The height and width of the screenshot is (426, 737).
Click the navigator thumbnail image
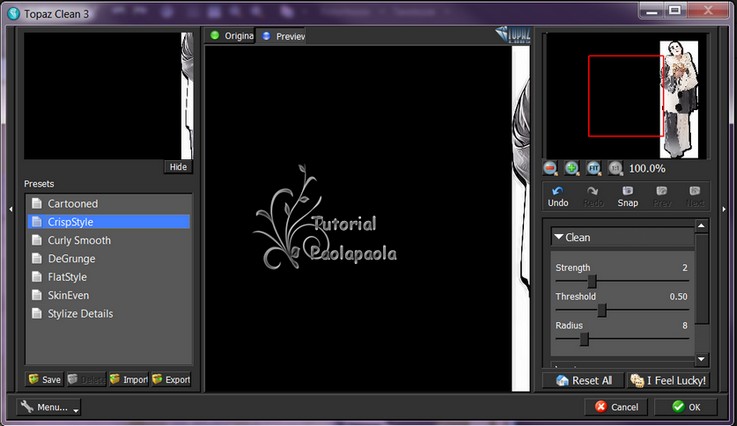tap(627, 95)
